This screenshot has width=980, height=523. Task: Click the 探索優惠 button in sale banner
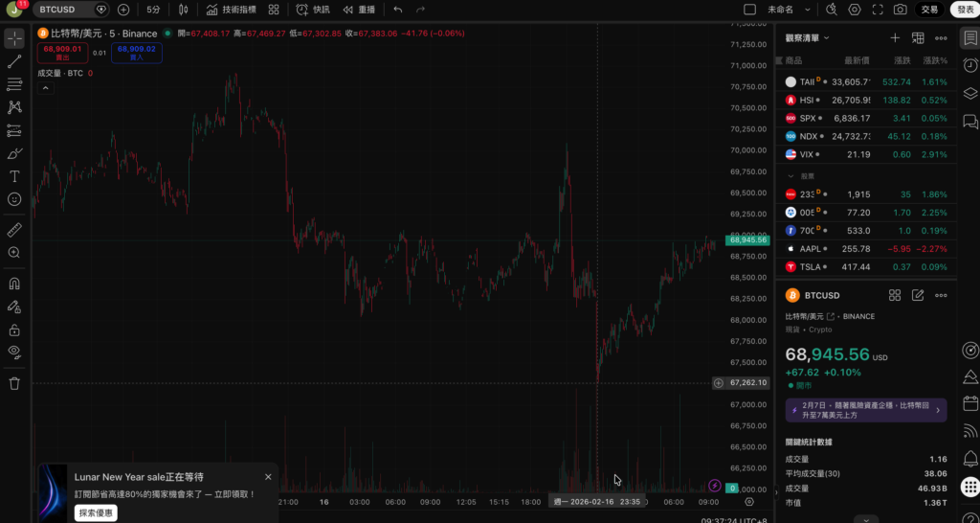tap(96, 512)
